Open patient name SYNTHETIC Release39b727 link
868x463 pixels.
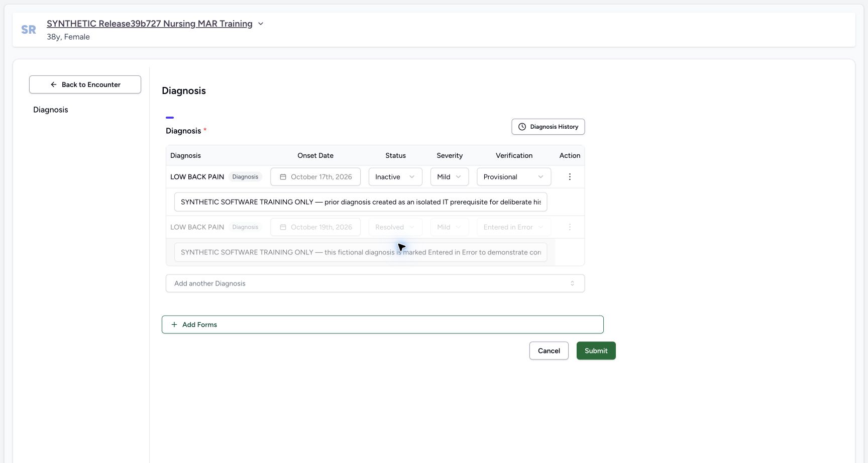click(x=150, y=24)
